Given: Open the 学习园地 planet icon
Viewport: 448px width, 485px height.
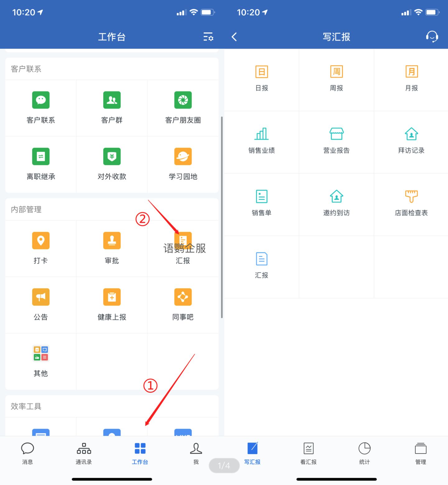Looking at the screenshot, I should pyautogui.click(x=183, y=156).
